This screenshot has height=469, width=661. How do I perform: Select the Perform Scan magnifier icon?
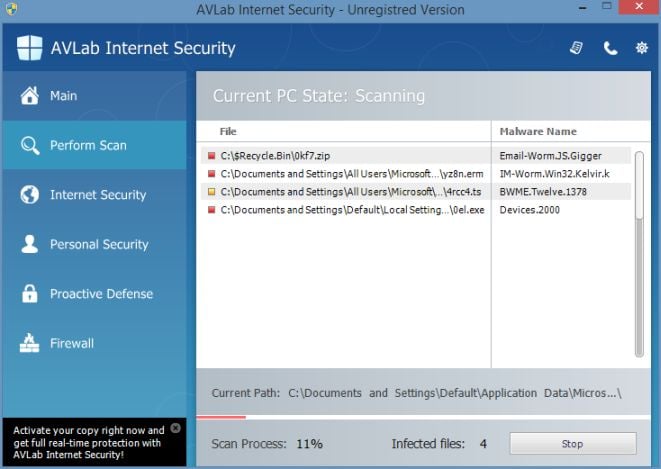(30, 145)
